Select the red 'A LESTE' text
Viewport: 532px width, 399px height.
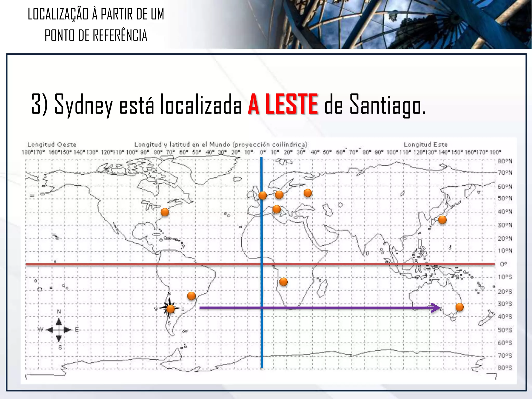pyautogui.click(x=283, y=104)
